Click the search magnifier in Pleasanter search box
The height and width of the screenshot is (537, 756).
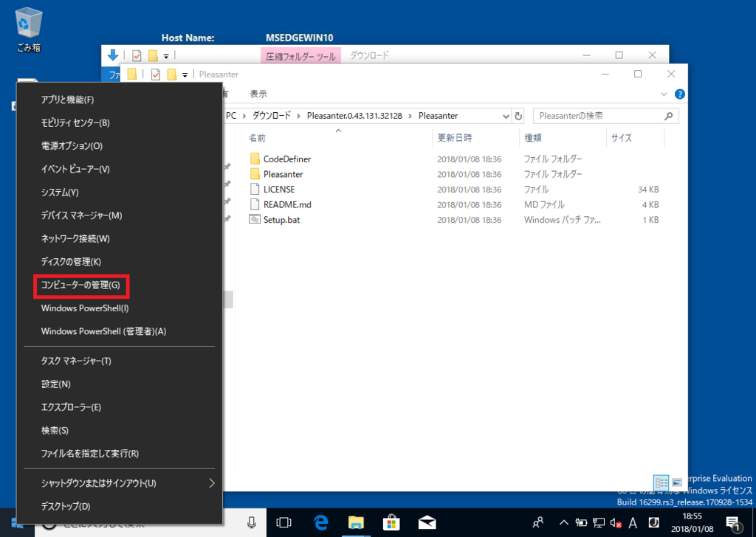(669, 116)
